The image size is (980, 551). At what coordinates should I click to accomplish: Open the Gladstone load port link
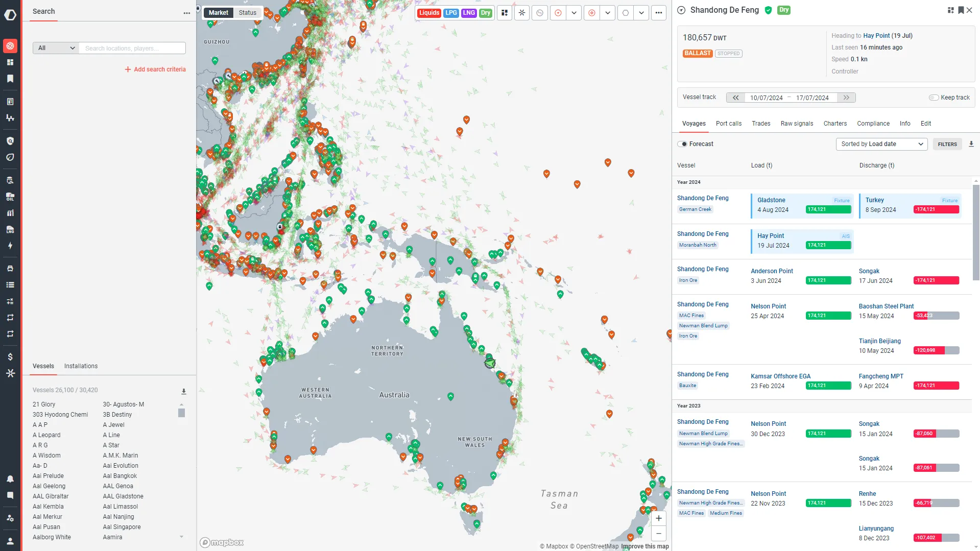tap(771, 200)
